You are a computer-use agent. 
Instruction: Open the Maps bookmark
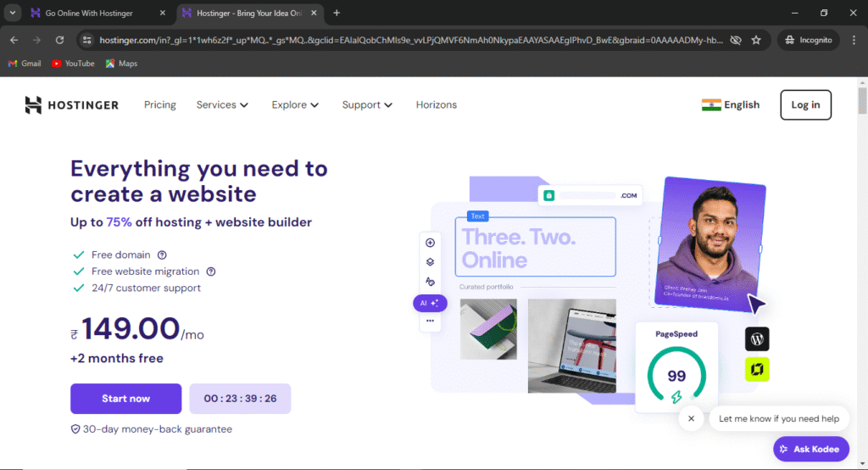[x=121, y=63]
